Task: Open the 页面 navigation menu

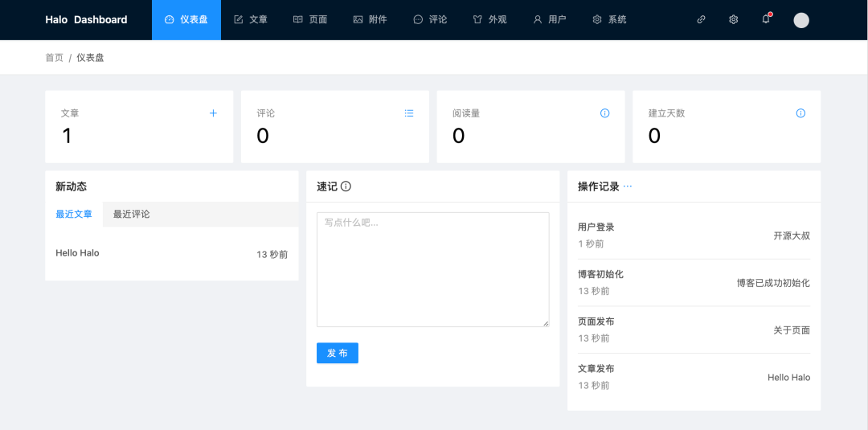Action: pos(310,20)
